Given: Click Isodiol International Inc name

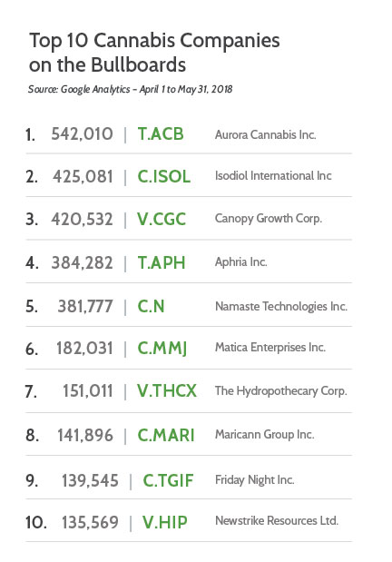Looking at the screenshot, I should pos(273,175).
